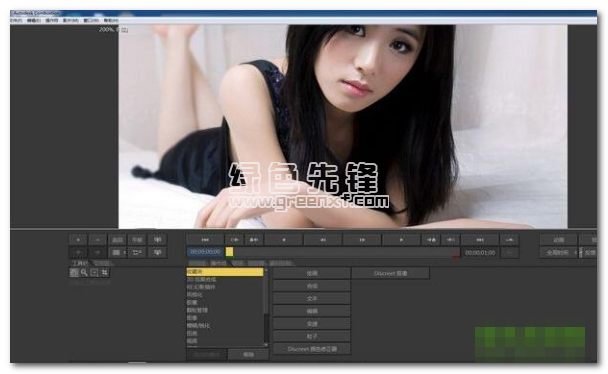Click the go-to-first-frame playback button

coord(205,240)
